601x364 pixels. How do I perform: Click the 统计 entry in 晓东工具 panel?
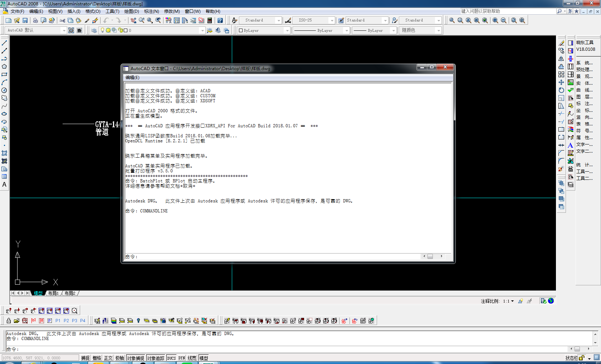tap(585, 165)
